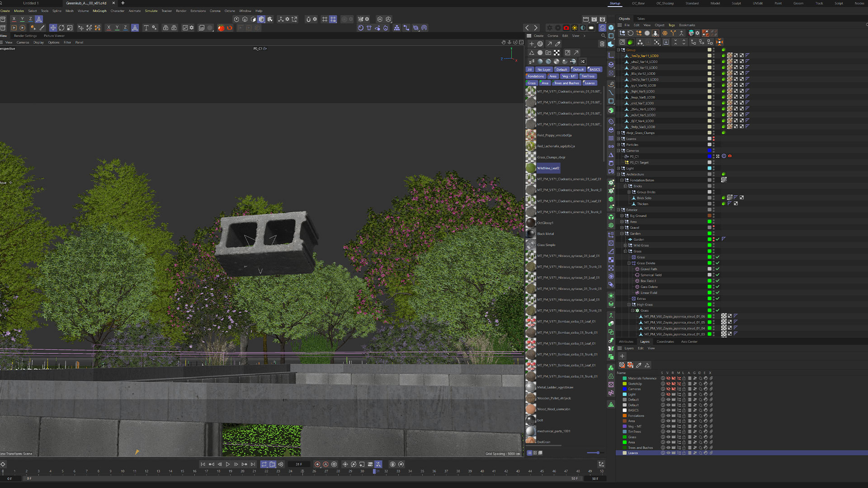Toggle visibility eye of Grass layer

point(668,437)
